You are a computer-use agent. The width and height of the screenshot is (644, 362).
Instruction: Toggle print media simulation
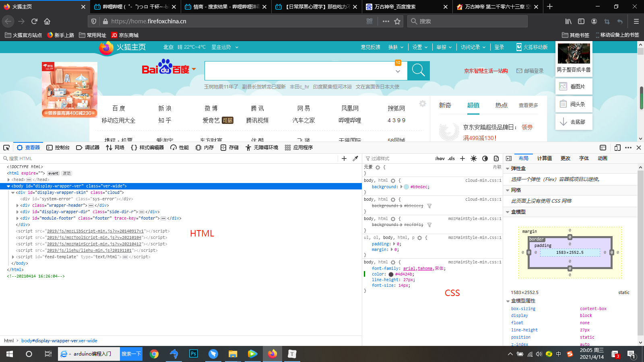click(496, 158)
